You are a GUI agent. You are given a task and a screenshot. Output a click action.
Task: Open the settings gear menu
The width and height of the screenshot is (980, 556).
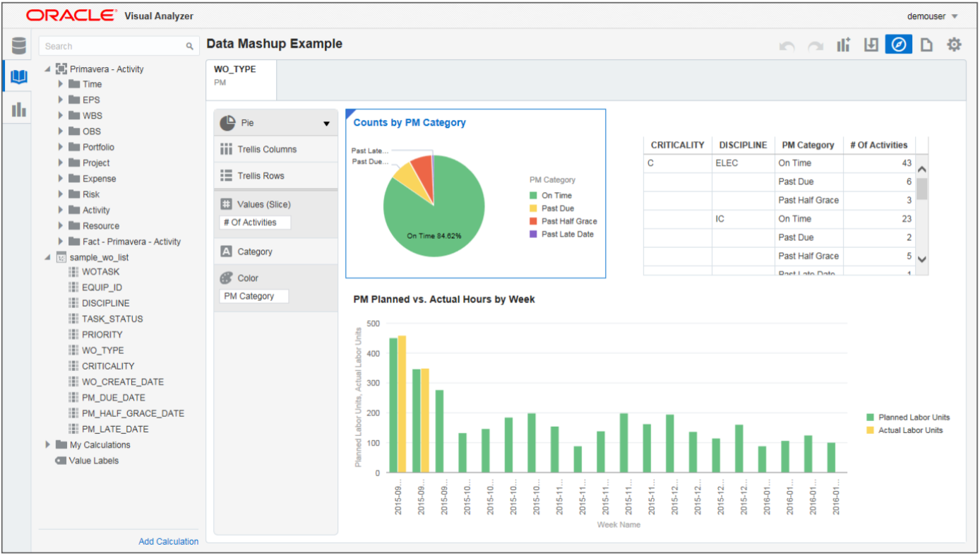[954, 45]
